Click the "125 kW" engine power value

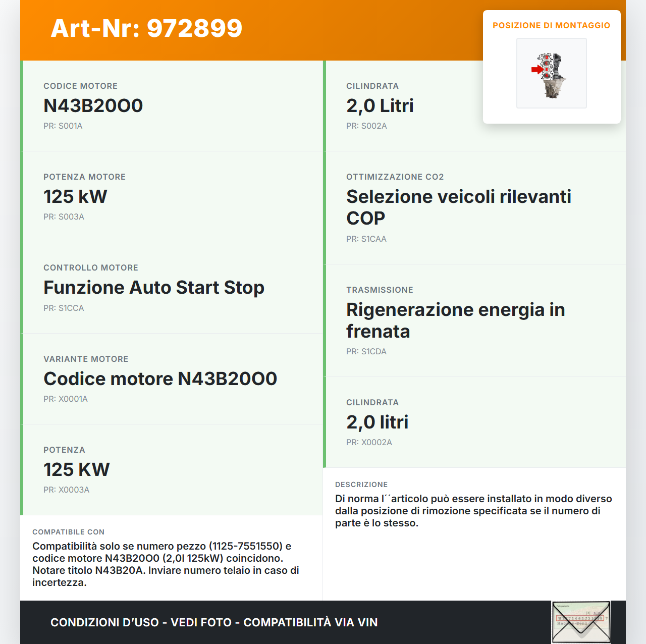click(75, 196)
